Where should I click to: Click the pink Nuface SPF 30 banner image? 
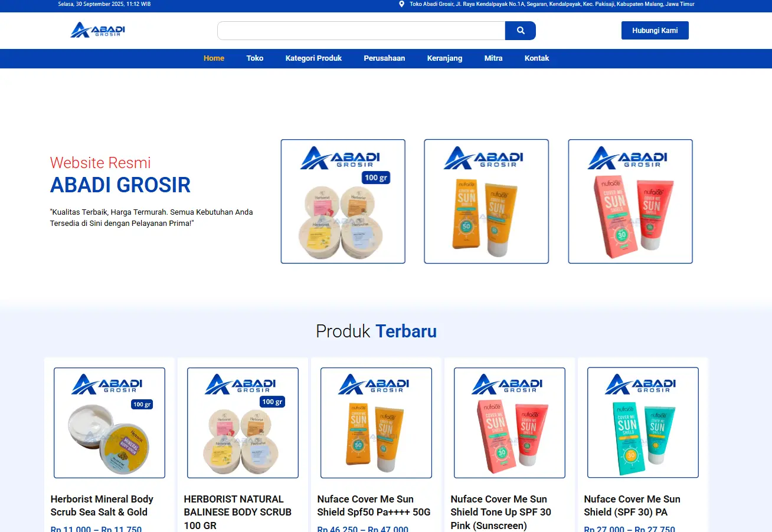630,201
